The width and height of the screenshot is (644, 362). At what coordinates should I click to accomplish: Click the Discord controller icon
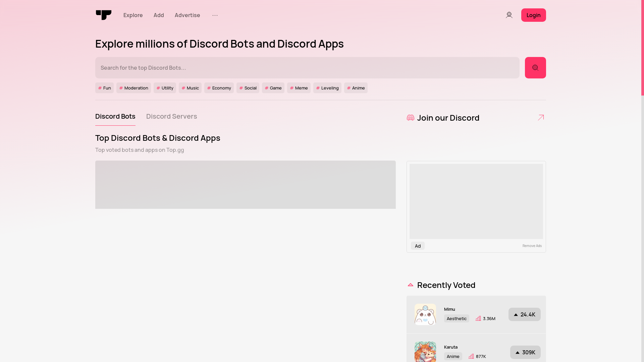pos(411,118)
